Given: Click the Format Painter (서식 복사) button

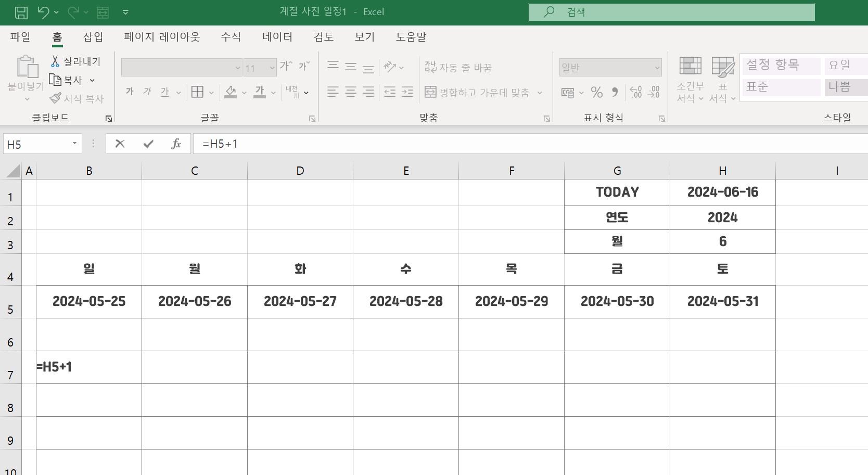Looking at the screenshot, I should pyautogui.click(x=76, y=98).
